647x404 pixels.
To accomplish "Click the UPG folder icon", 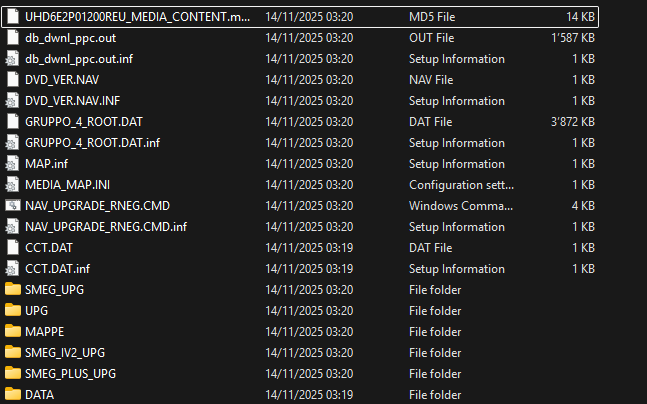I will (x=13, y=310).
